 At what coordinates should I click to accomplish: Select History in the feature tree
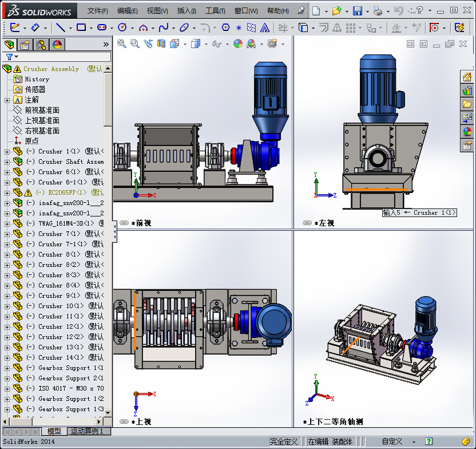point(37,79)
